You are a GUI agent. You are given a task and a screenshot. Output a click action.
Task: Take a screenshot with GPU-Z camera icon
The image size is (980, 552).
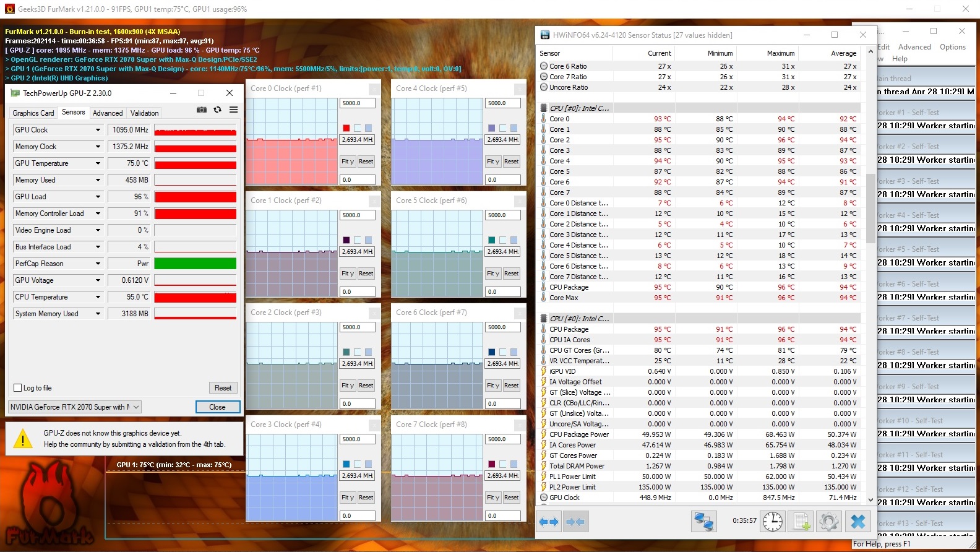[202, 110]
